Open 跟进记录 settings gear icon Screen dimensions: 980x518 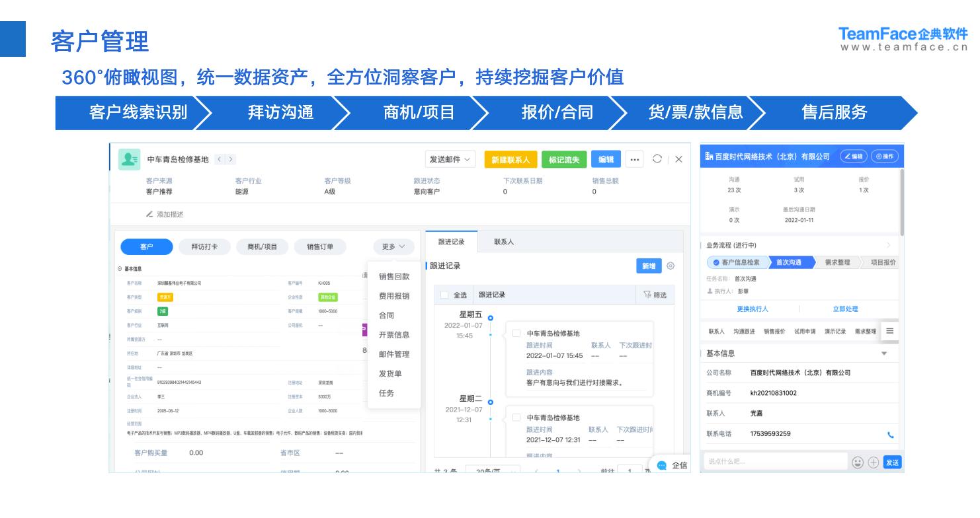click(671, 266)
